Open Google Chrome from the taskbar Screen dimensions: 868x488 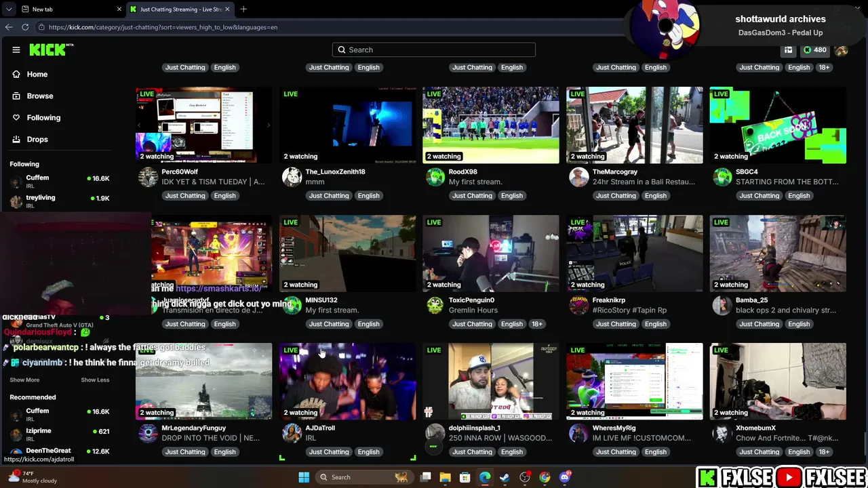pos(545,477)
